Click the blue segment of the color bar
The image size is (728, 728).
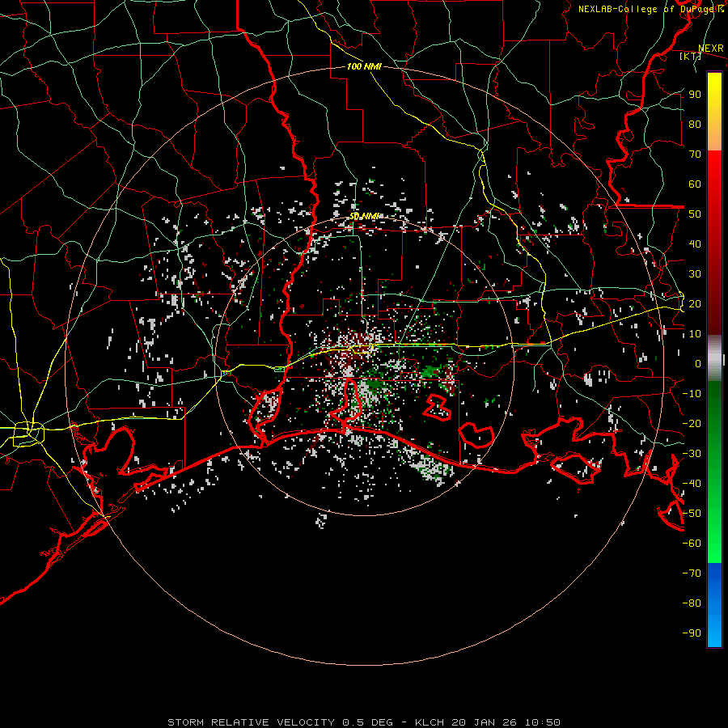pyautogui.click(x=714, y=605)
